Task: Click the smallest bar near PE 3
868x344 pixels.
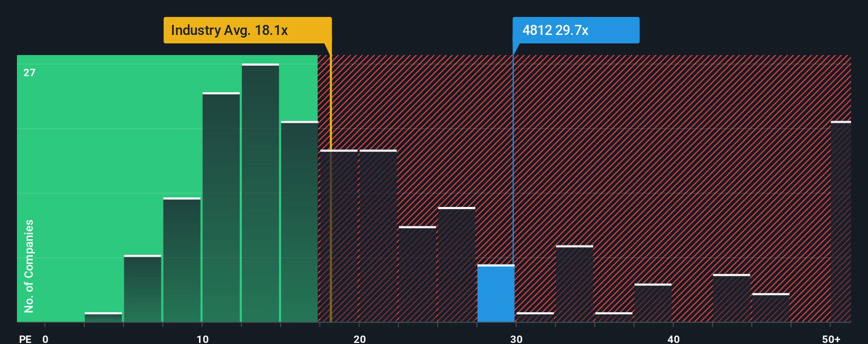Action: tap(103, 317)
